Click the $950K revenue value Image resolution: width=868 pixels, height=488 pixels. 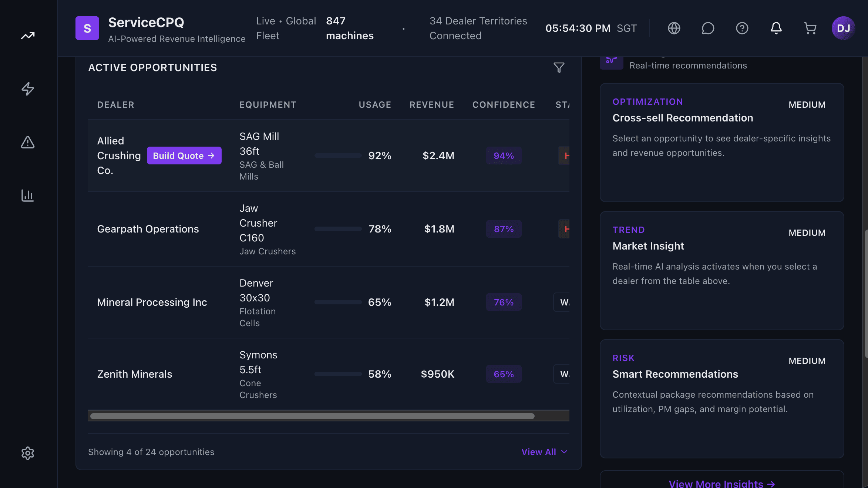coord(437,374)
